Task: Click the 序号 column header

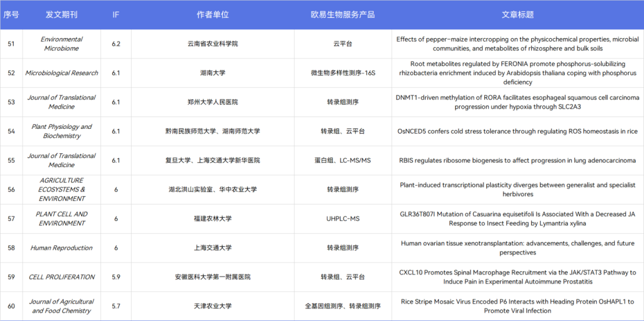Action: pyautogui.click(x=11, y=15)
